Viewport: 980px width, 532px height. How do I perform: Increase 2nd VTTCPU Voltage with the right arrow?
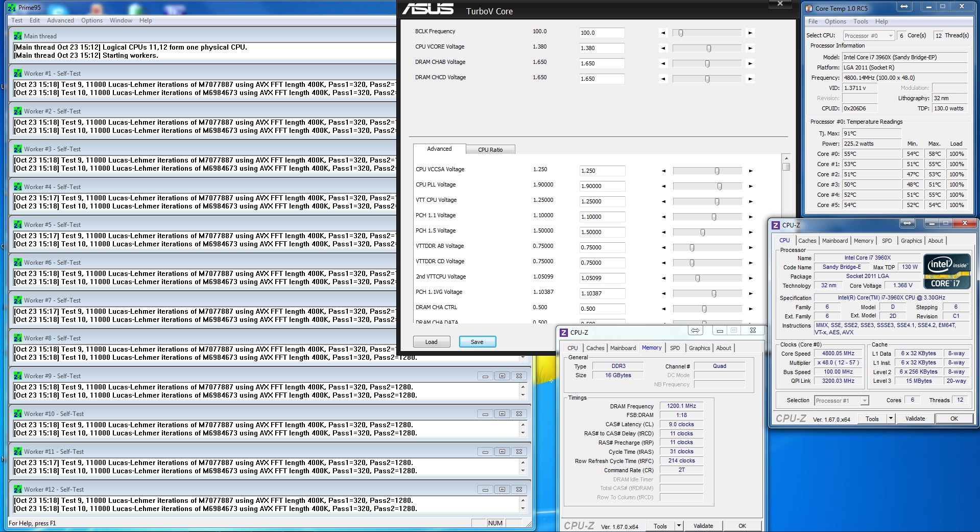point(751,278)
